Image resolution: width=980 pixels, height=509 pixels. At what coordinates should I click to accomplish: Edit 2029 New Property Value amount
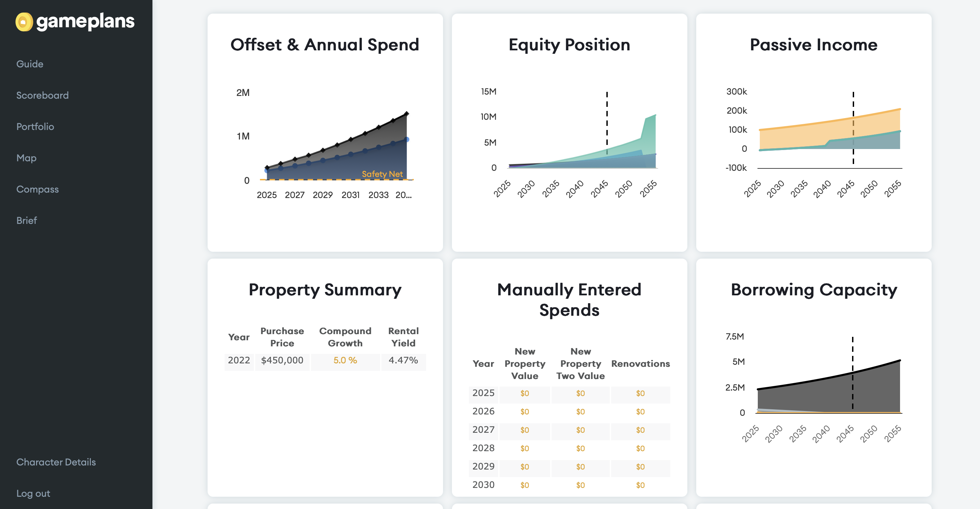[x=525, y=467]
